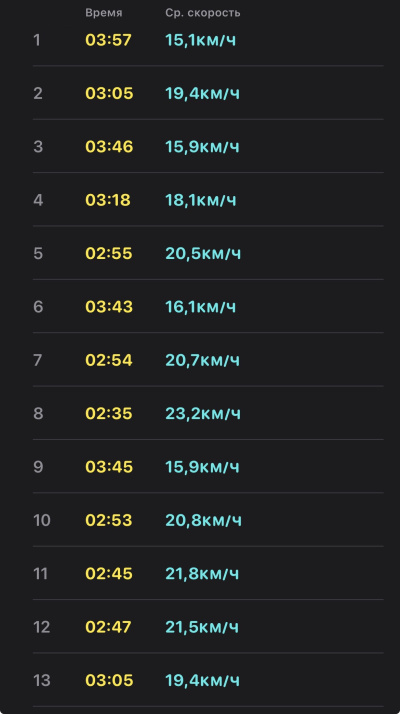Select lap number 10
The height and width of the screenshot is (714, 400).
41,520
